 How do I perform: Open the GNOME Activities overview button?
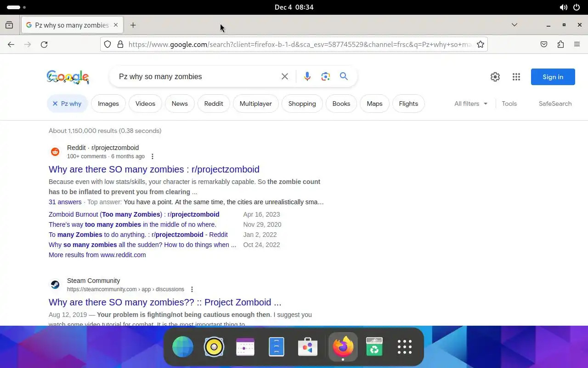click(x=17, y=7)
